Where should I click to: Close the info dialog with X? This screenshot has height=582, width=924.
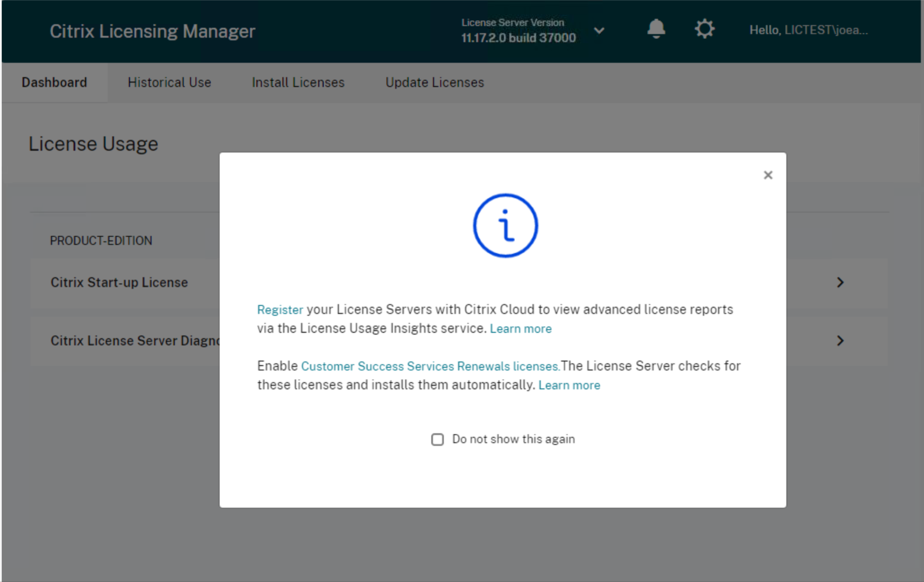pyautogui.click(x=768, y=175)
